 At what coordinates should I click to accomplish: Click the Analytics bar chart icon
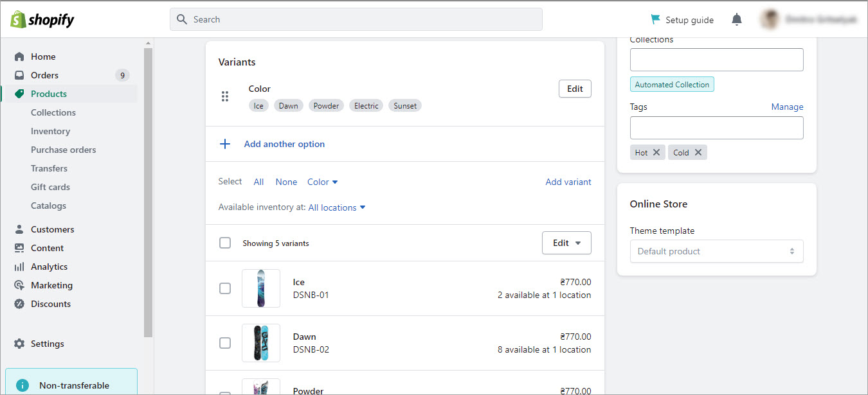(x=19, y=267)
